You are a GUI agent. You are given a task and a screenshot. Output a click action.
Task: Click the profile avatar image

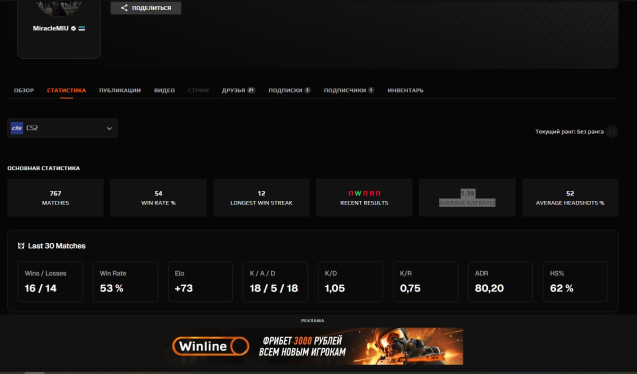point(59,7)
